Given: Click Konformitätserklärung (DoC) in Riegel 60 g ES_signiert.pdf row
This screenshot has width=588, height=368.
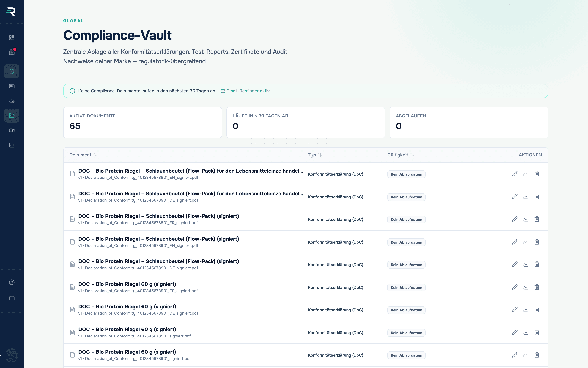Looking at the screenshot, I should [x=336, y=287].
